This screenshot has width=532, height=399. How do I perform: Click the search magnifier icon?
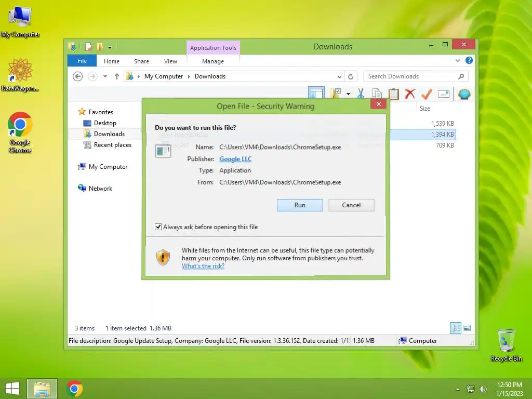pos(461,76)
